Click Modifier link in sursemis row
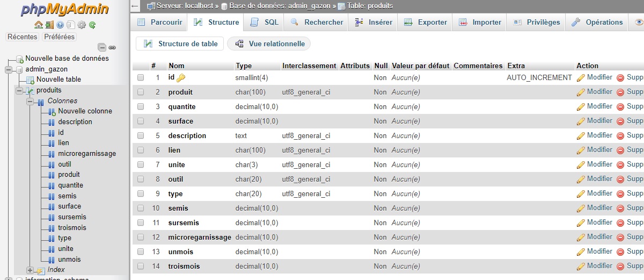Screen dimensions: 644x280 point(599,222)
